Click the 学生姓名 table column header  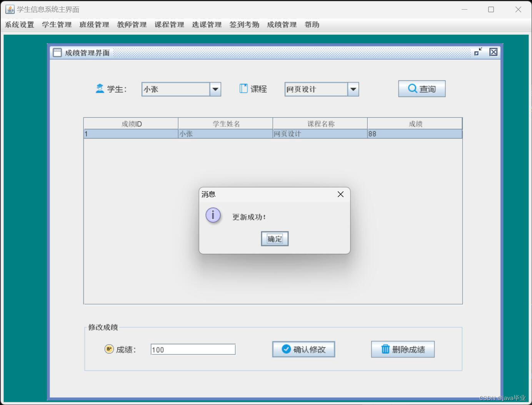tap(225, 124)
